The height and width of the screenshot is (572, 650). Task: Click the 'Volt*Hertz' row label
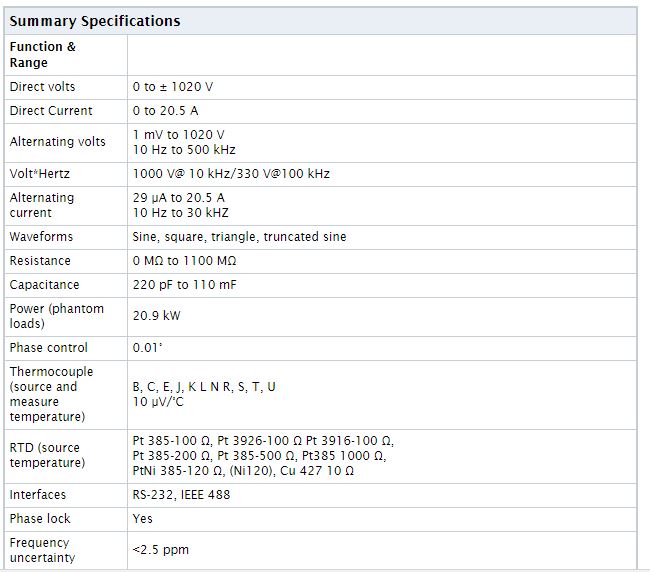[x=40, y=174]
